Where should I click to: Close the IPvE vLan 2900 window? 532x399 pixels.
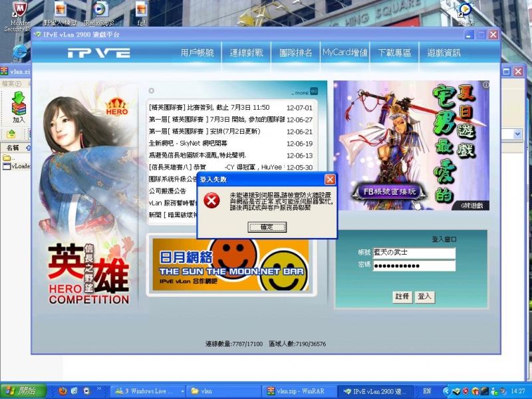point(493,35)
